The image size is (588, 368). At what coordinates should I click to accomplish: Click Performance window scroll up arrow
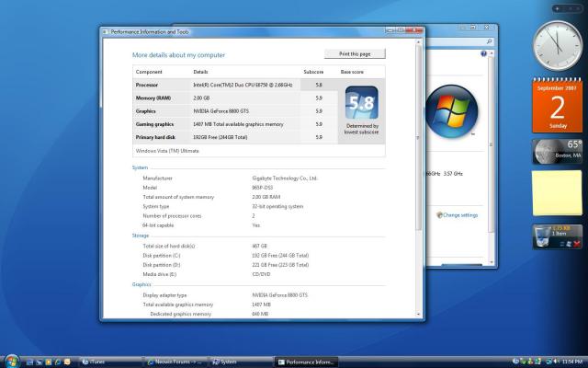click(419, 42)
